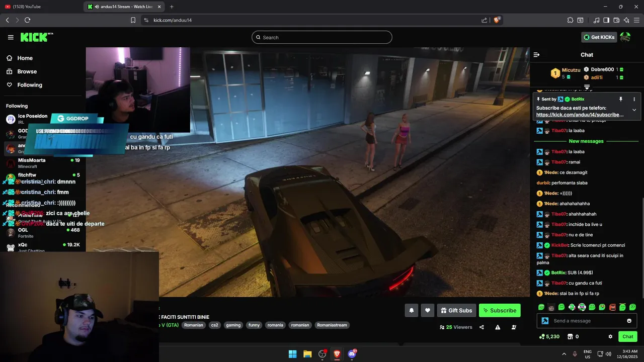
Task: Open chat settings gear
Action: pyautogui.click(x=610, y=337)
